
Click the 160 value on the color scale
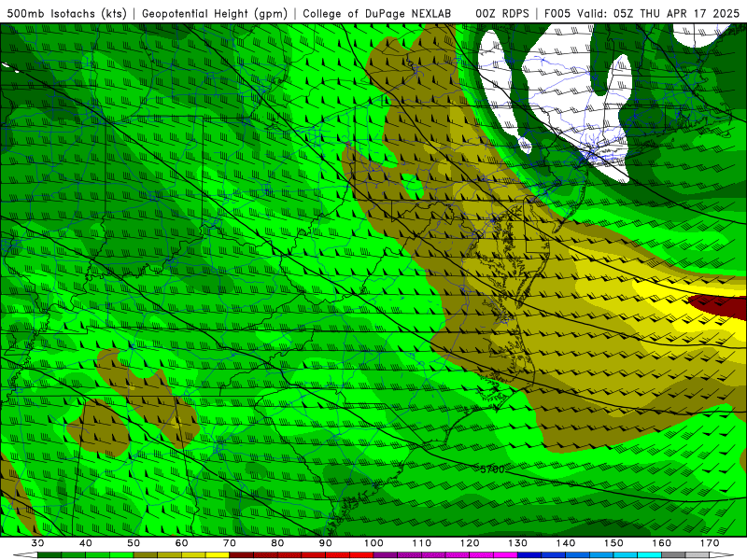[662, 543]
